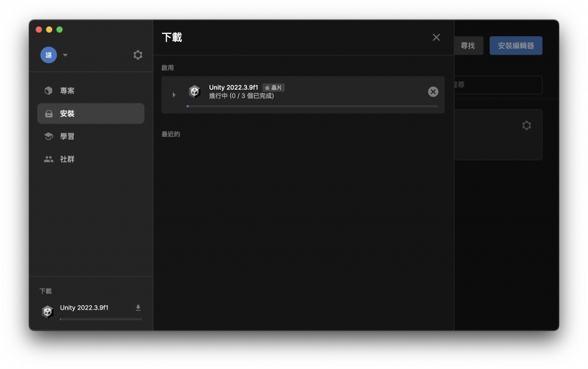Click the 最近的 section label
Image resolution: width=588 pixels, height=369 pixels.
[171, 134]
